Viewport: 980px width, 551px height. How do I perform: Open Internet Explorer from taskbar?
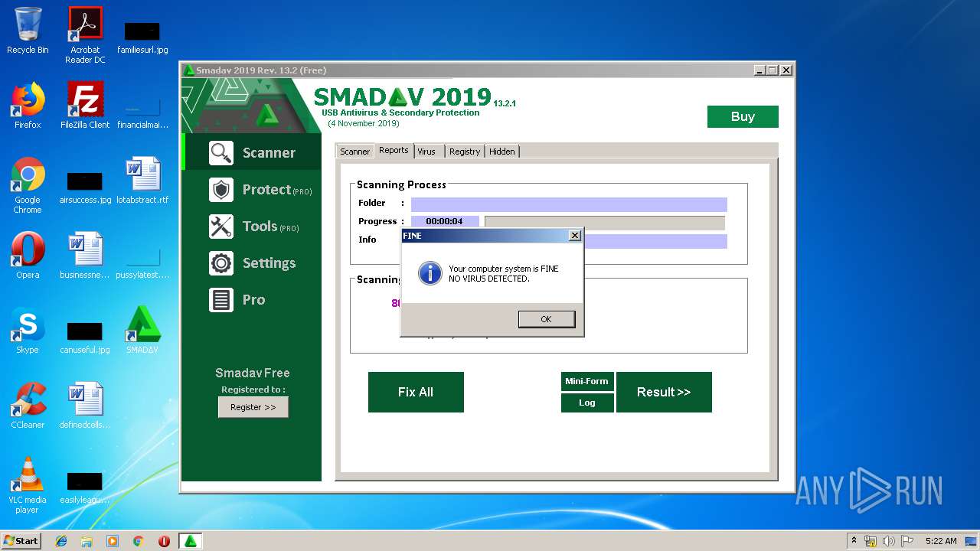[x=61, y=541]
